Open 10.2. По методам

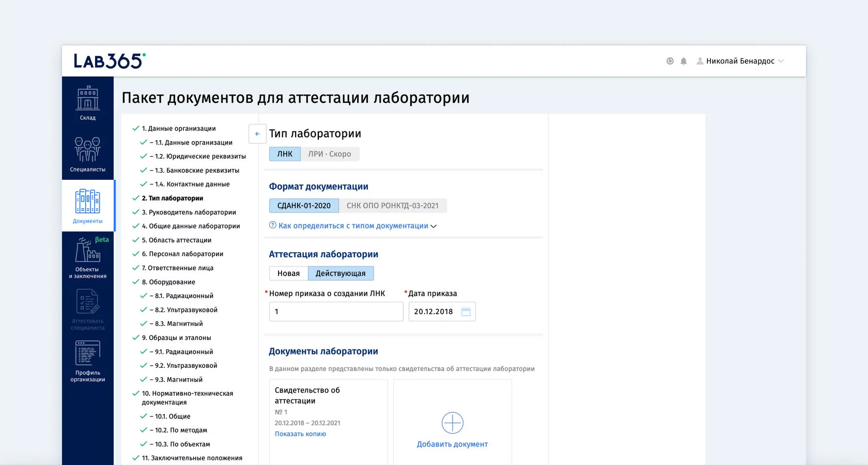tap(178, 430)
